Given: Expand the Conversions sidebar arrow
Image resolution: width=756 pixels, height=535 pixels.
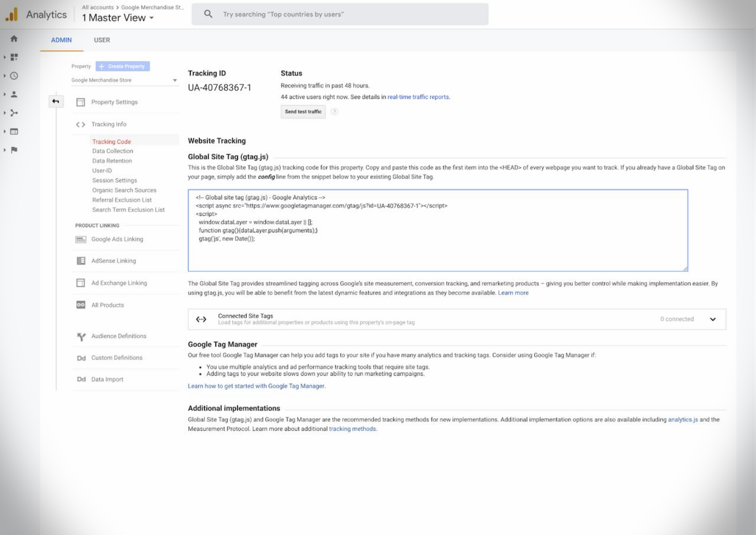Looking at the screenshot, I should [5, 150].
